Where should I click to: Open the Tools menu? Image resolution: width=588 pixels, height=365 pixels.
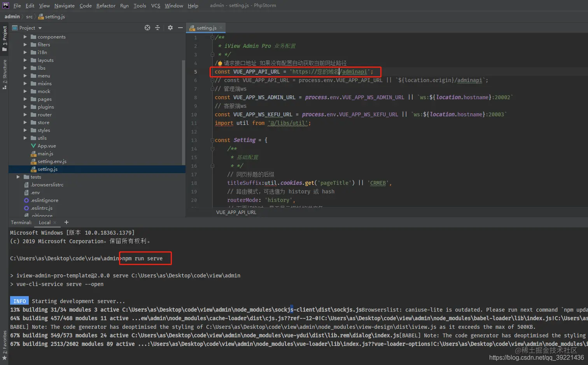point(140,5)
